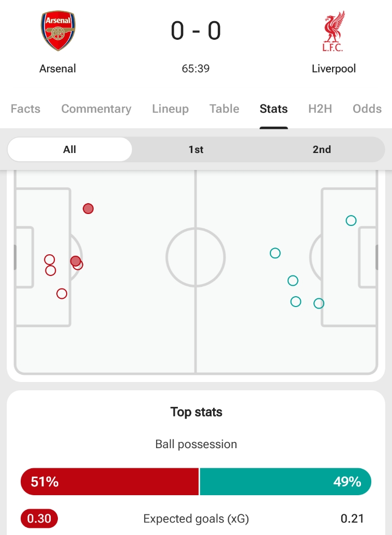Tap the Arsenal club crest
Viewport: 392px width, 535px height.
click(x=58, y=31)
